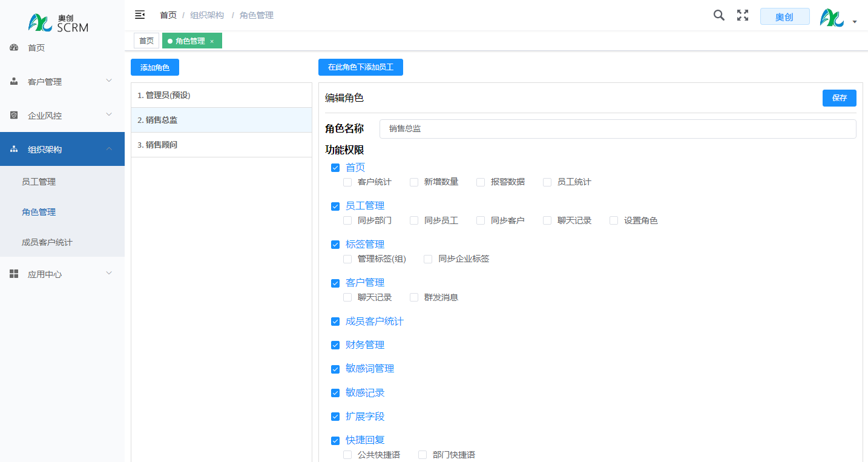Expand the 客户管理 menu chevron
The image size is (868, 462).
tap(109, 81)
